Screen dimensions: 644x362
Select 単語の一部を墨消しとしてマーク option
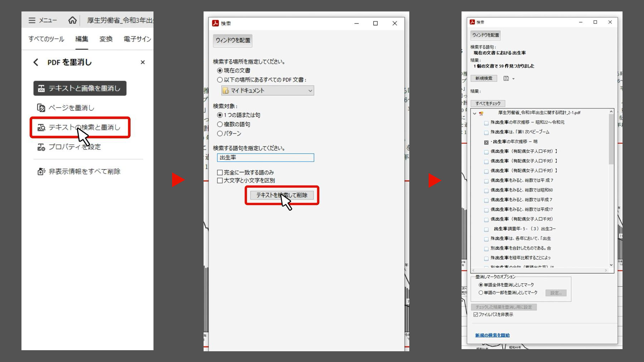coord(481,293)
